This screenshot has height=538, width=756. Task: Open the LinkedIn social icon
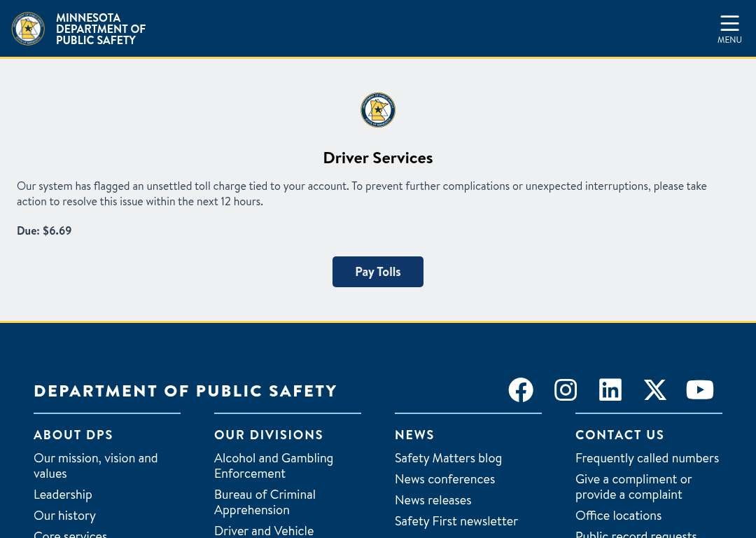(x=610, y=390)
